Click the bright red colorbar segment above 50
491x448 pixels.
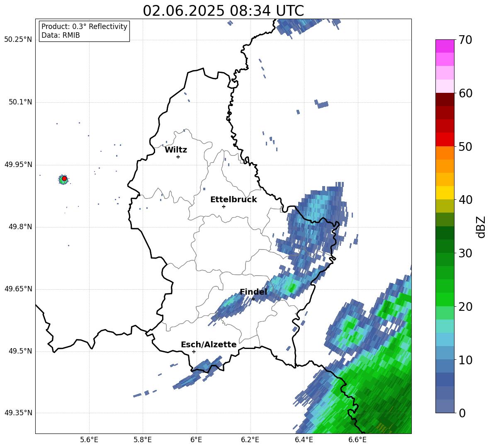click(445, 140)
